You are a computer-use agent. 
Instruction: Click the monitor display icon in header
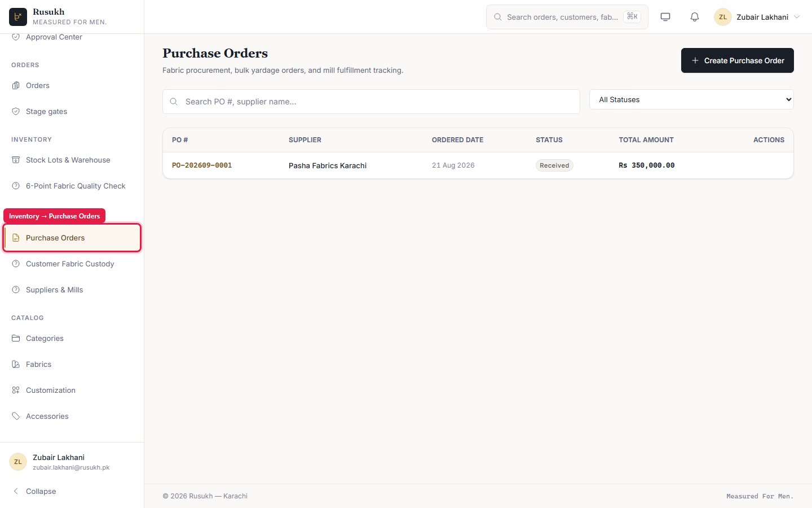coord(665,17)
